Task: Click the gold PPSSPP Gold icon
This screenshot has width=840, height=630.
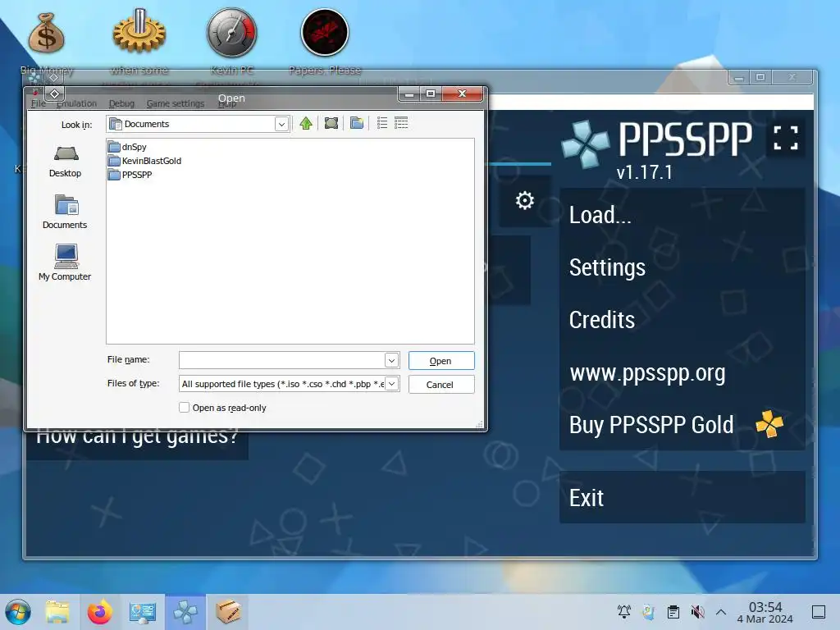Action: point(769,424)
